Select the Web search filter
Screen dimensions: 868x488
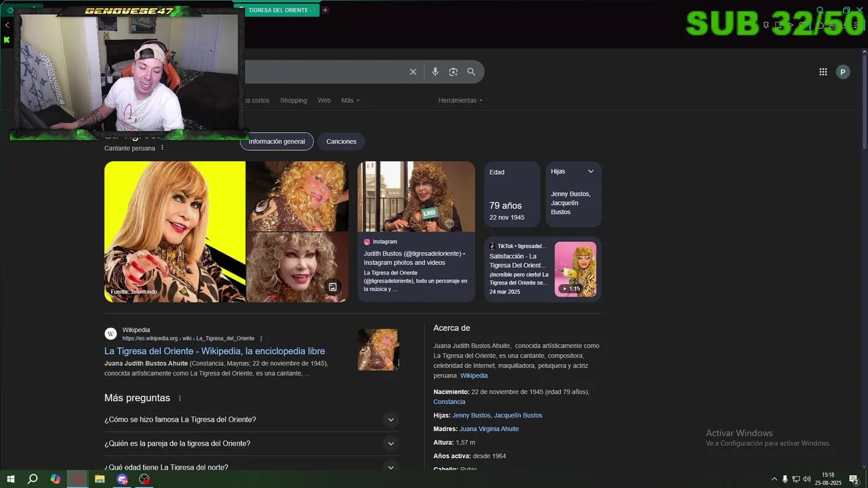pyautogui.click(x=324, y=100)
